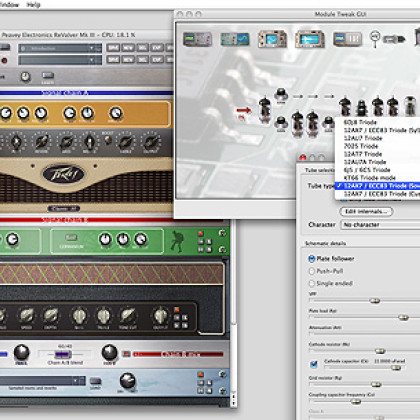This screenshot has height=420, width=420.
Task: Select the Push-Pull radio button
Action: (311, 271)
